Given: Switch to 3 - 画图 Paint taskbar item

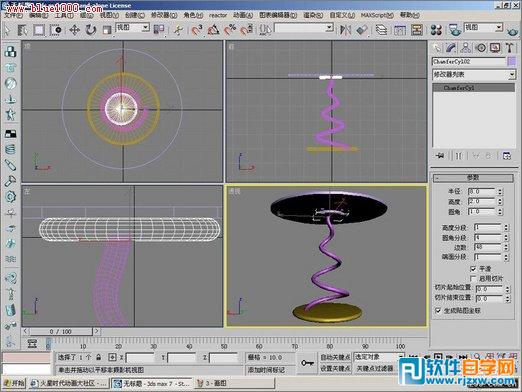Looking at the screenshot, I should (x=234, y=383).
